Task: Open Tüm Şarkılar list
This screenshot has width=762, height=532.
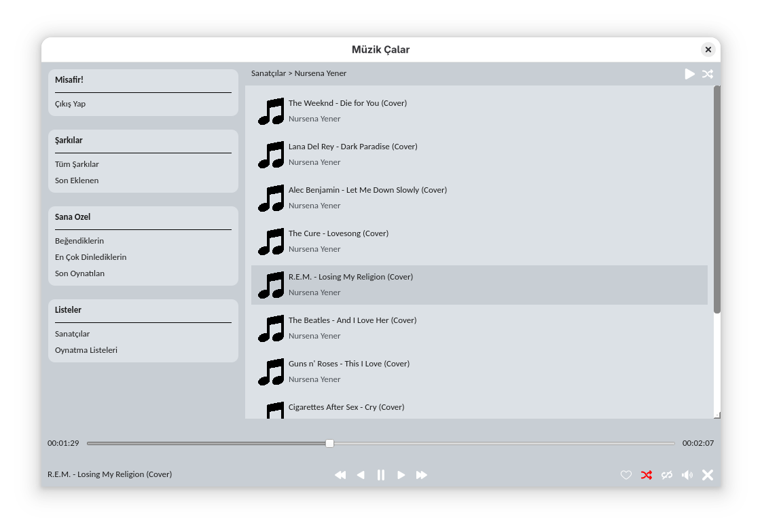Action: pos(77,164)
